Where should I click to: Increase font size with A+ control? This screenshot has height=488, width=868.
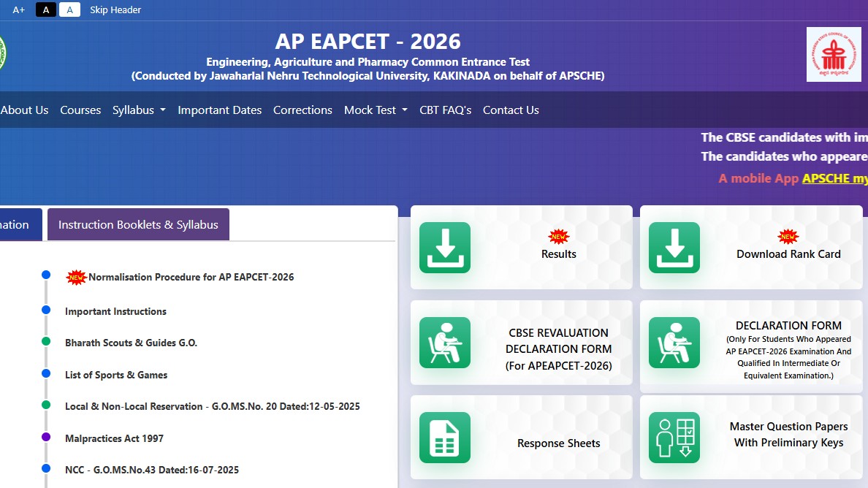tap(19, 10)
